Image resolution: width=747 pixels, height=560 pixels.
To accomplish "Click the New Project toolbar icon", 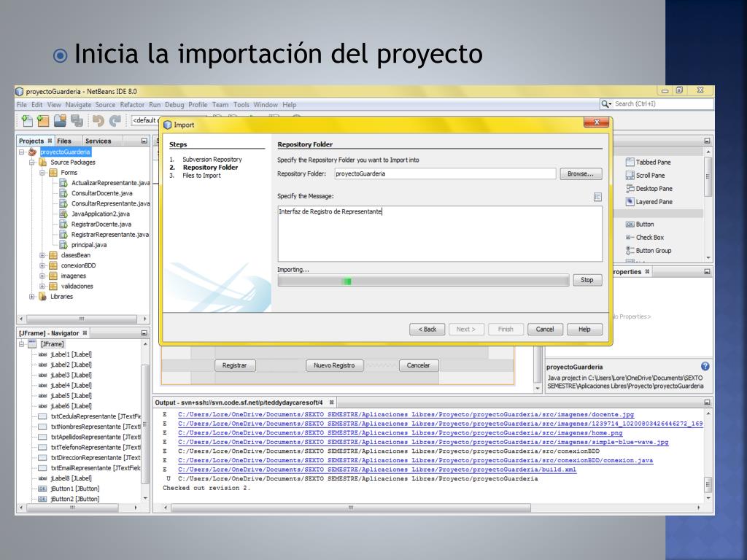I will 43,121.
